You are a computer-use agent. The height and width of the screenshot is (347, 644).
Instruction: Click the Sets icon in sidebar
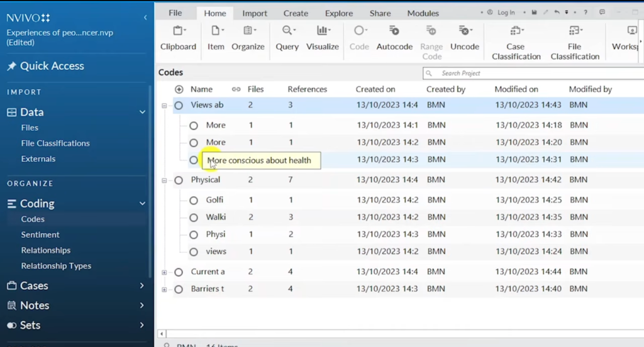11,325
